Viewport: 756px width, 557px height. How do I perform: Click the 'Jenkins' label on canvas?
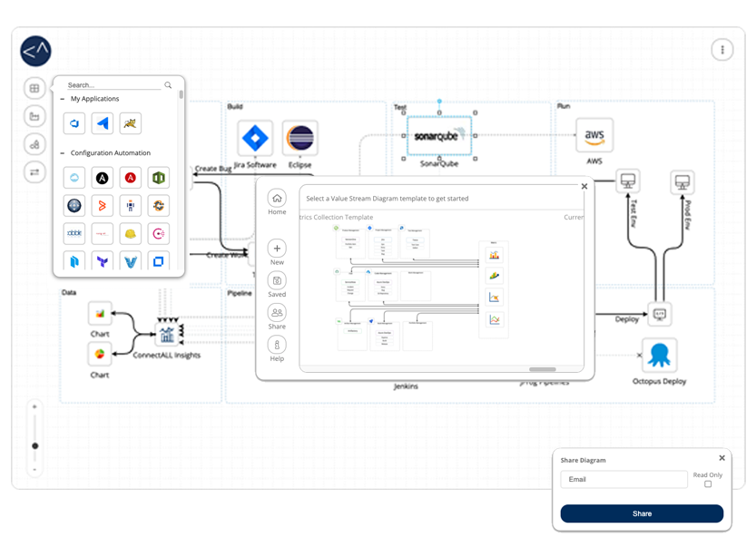(406, 386)
